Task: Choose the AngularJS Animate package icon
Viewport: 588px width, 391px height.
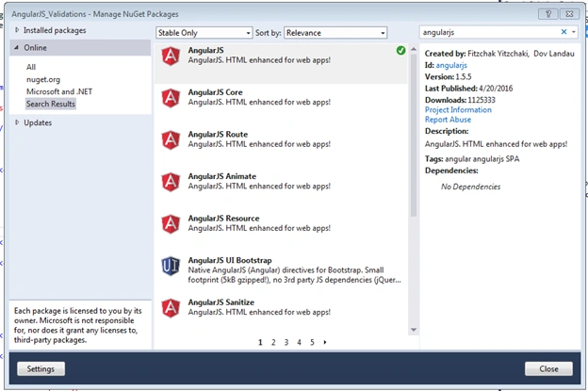Action: tap(171, 182)
